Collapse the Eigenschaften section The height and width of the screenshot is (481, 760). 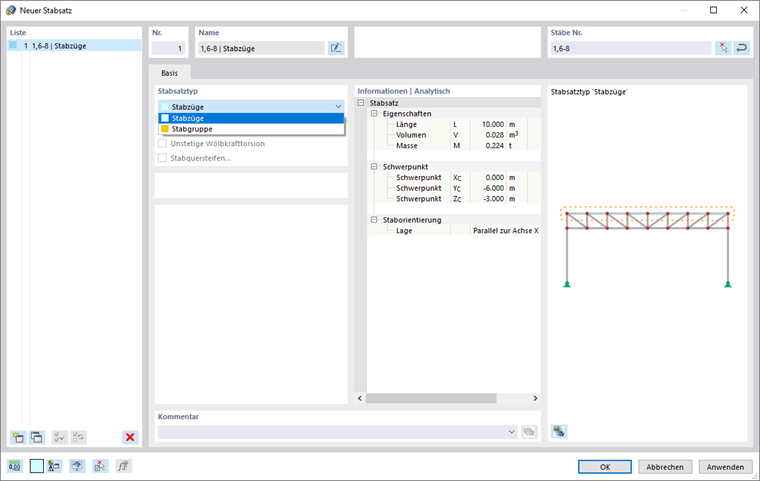(x=374, y=113)
